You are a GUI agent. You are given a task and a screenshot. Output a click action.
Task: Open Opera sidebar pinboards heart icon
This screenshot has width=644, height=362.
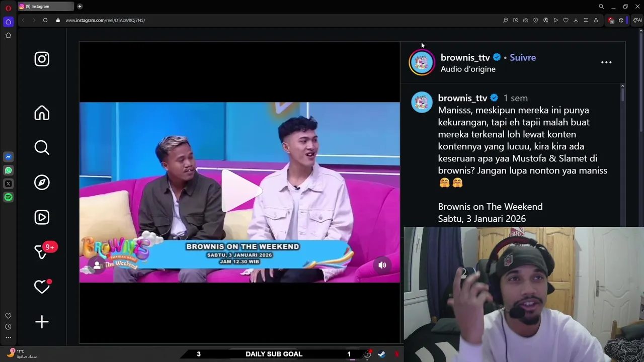[8, 316]
